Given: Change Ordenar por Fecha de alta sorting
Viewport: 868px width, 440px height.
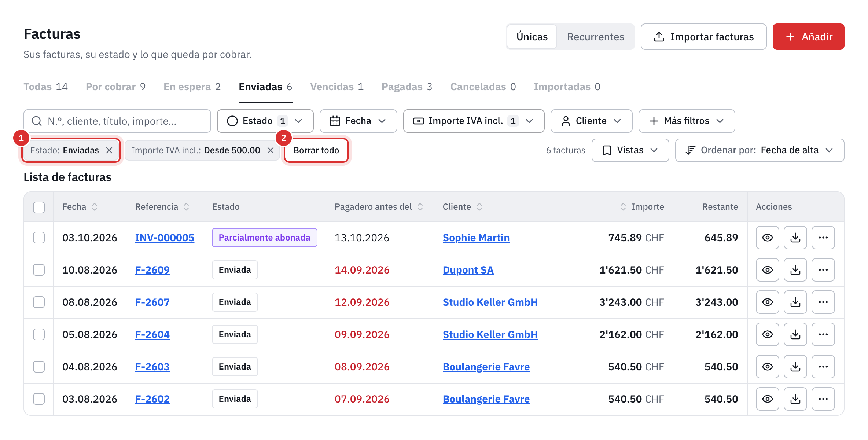Looking at the screenshot, I should [x=759, y=150].
